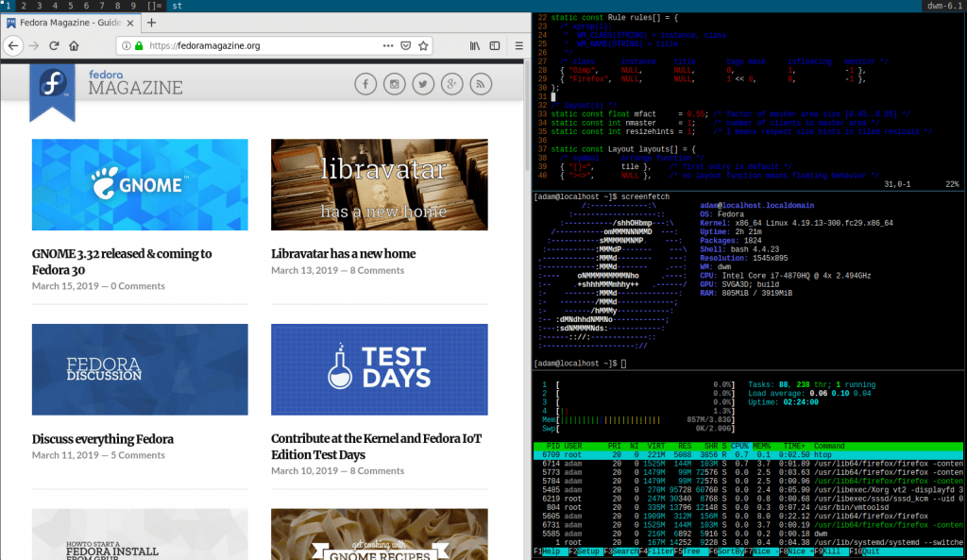Open Fedora Magazine RSS feed icon
Screen dimensions: 967x560
(x=482, y=86)
